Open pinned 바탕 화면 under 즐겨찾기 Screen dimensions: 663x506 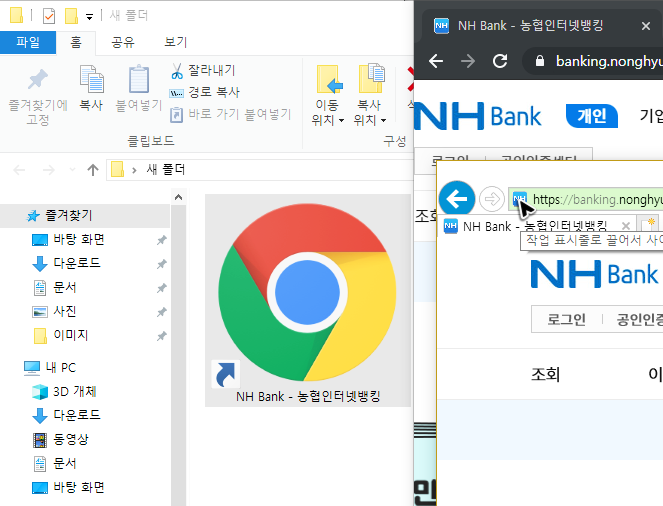[79, 240]
